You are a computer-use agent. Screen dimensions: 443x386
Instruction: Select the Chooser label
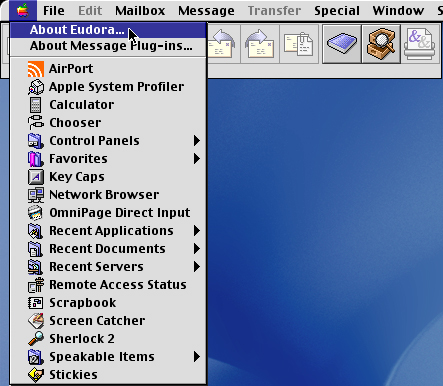(x=75, y=123)
